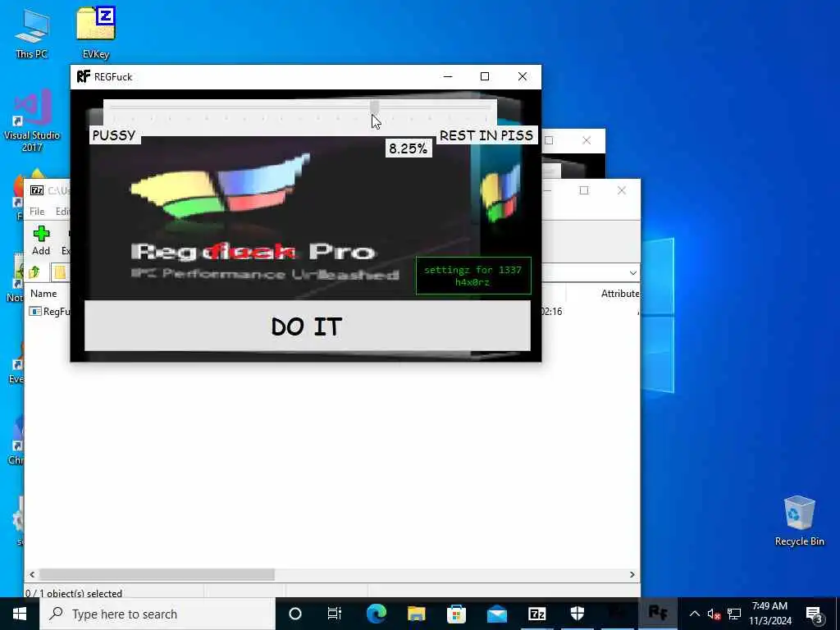Launch Microsoft Edge from taskbar
The height and width of the screenshot is (630, 840).
click(x=376, y=614)
